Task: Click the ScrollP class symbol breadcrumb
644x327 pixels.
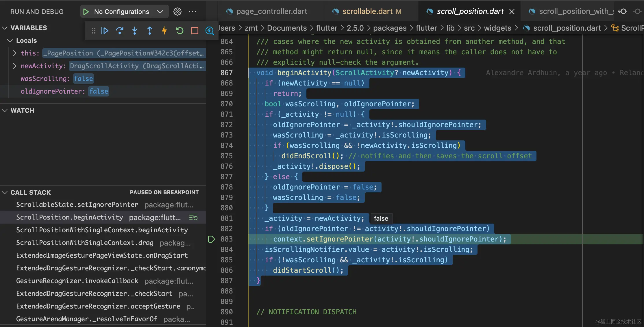Action: coord(628,28)
